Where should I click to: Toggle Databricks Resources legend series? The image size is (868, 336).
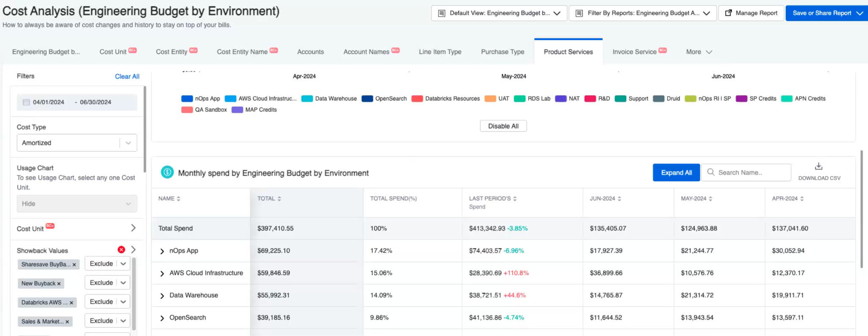tap(445, 99)
